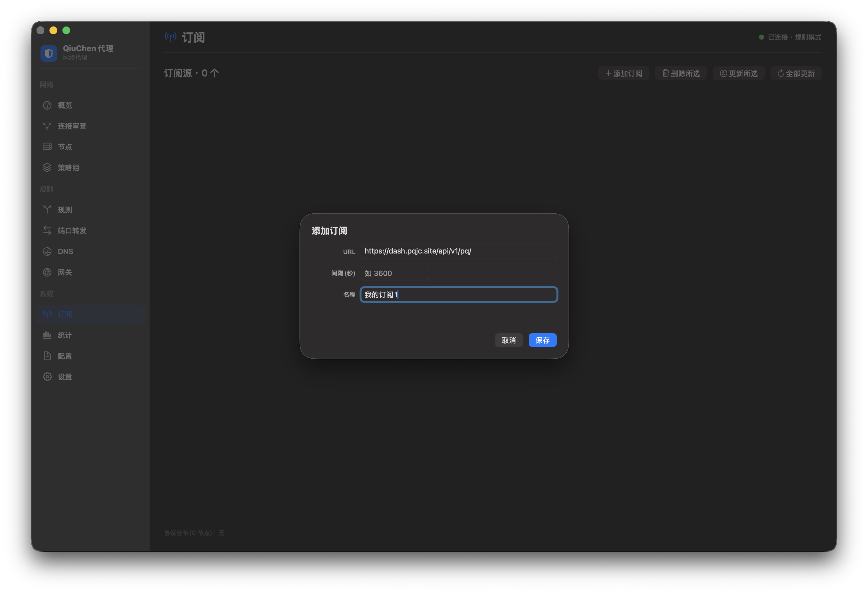
Task: Click the 订阅源 · 0 个 heading
Action: [192, 73]
